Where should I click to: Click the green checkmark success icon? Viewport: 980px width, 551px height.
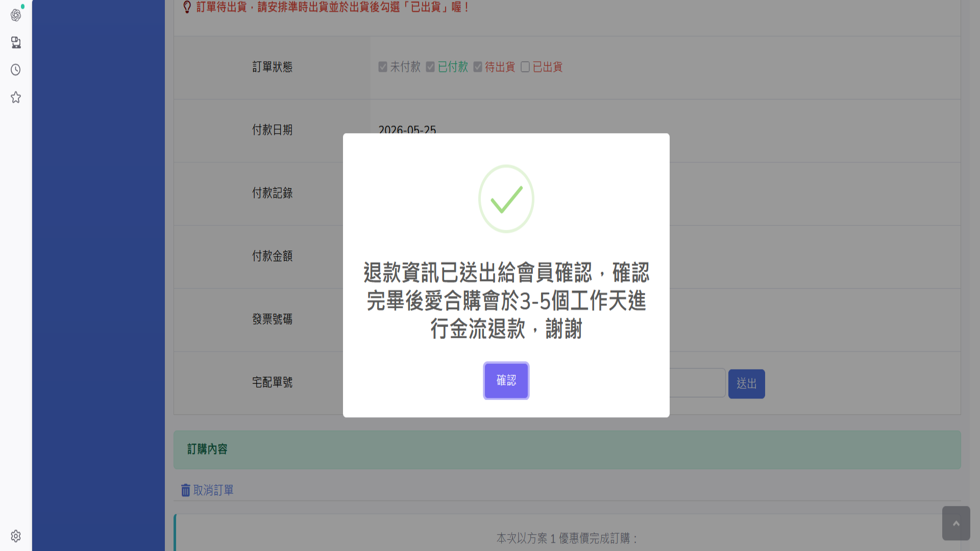coord(506,199)
